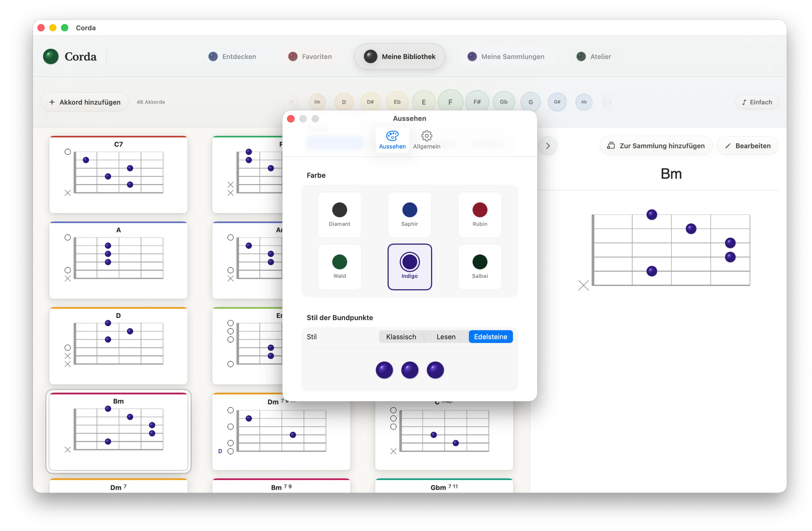Click the first gemstone preview dot

coord(384,370)
